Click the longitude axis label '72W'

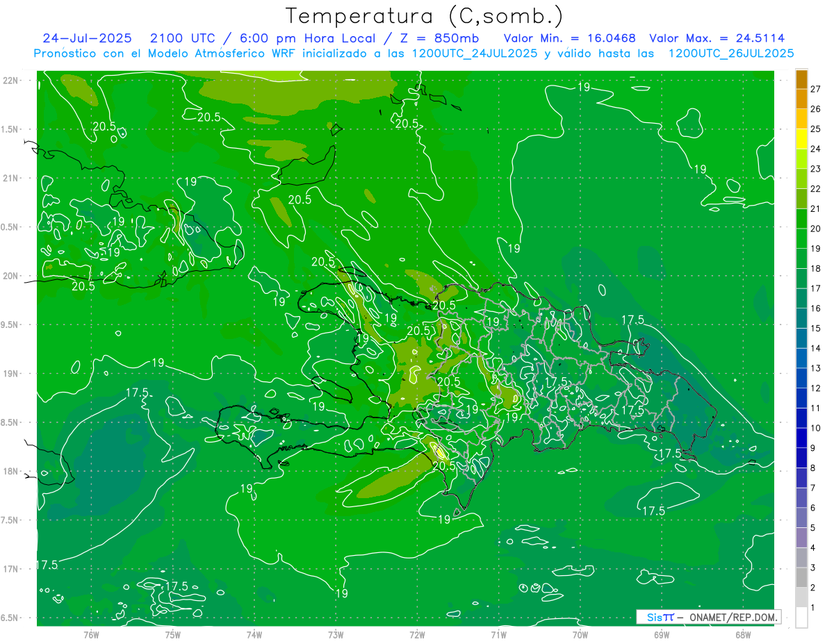pyautogui.click(x=417, y=635)
